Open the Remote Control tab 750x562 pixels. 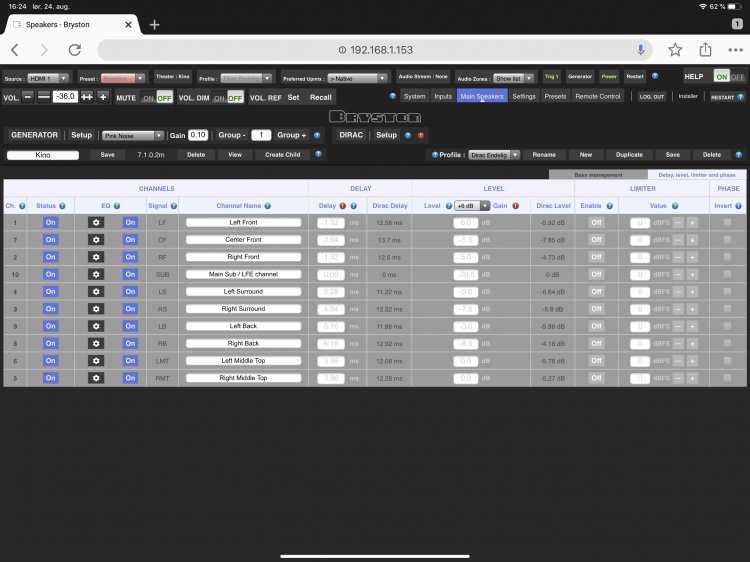coord(597,97)
